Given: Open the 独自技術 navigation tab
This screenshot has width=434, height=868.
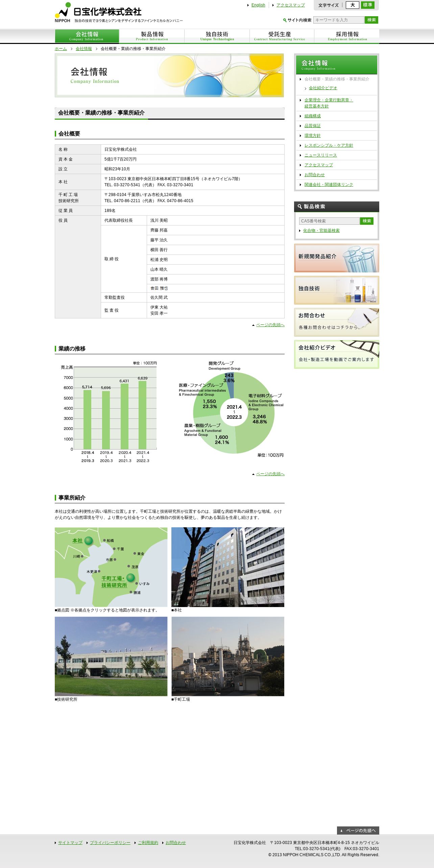Looking at the screenshot, I should click(217, 36).
